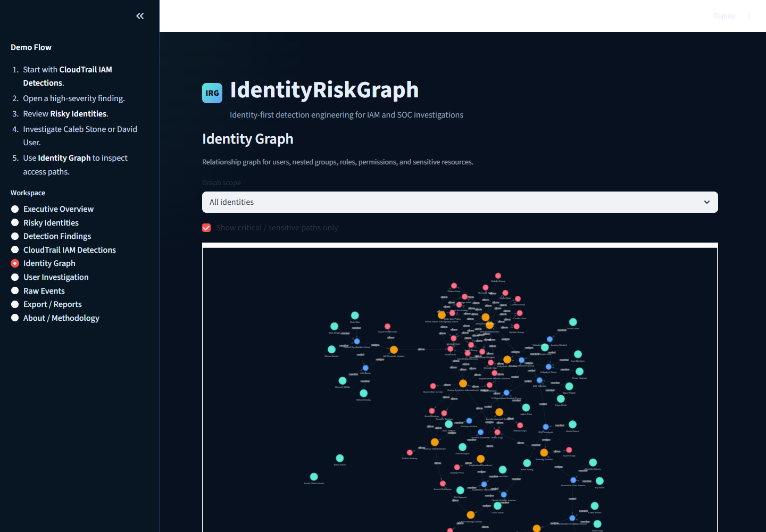
Task: Select the Backup Administrator role node
Action: click(x=435, y=442)
